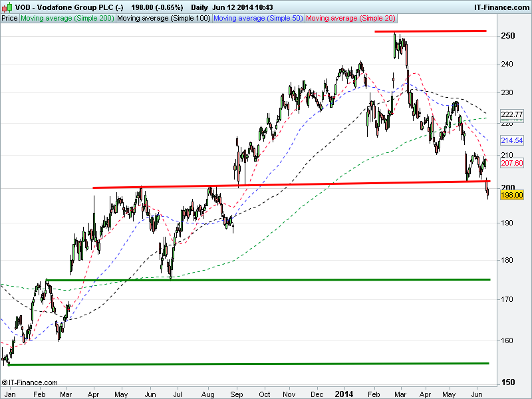Click the blue 214.54 price tag
Viewport: 532px width, 399px height.
(x=513, y=140)
